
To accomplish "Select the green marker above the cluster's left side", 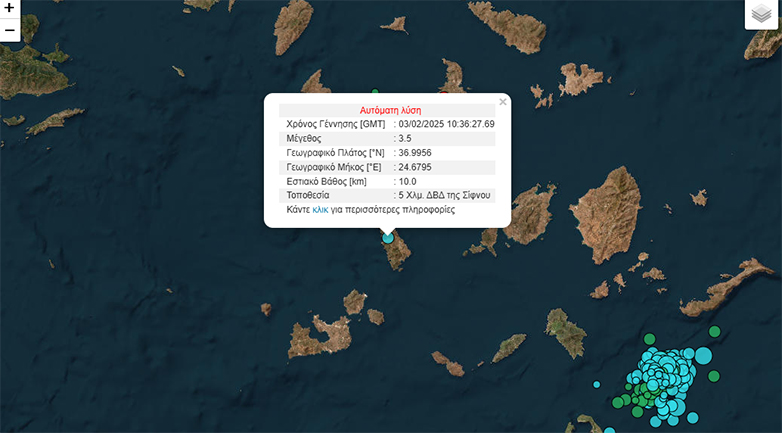I will 649,340.
